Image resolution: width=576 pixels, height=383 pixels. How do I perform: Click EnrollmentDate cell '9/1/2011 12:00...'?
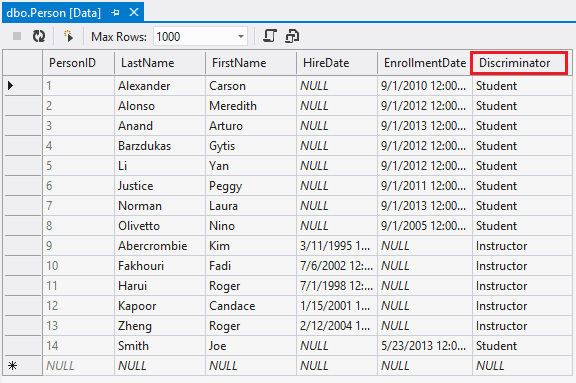click(425, 186)
